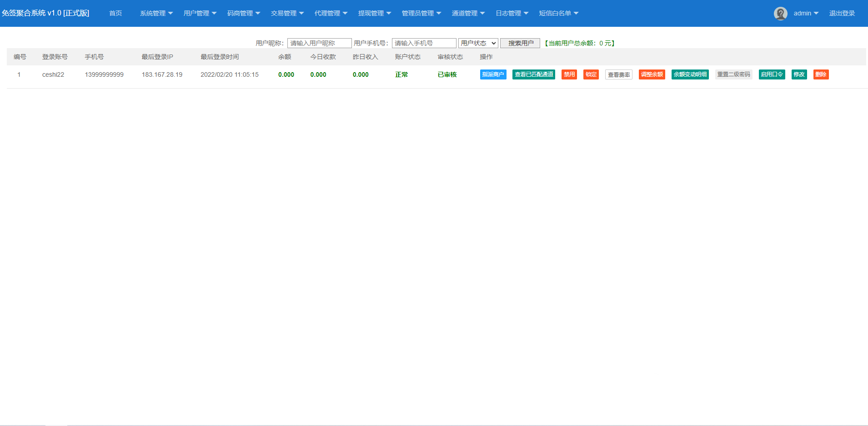Screen dimensions: 868x426
Task: Click the 账户状态 column header
Action: [x=408, y=57]
